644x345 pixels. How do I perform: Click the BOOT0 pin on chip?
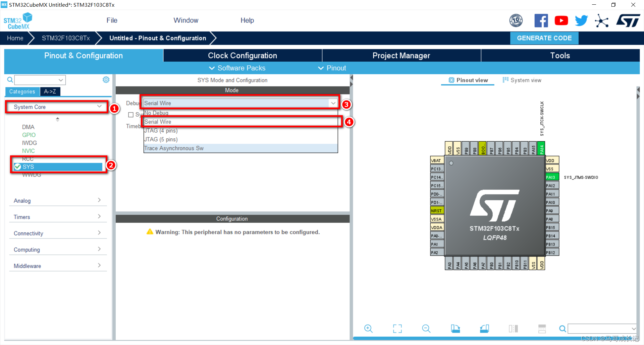point(482,148)
